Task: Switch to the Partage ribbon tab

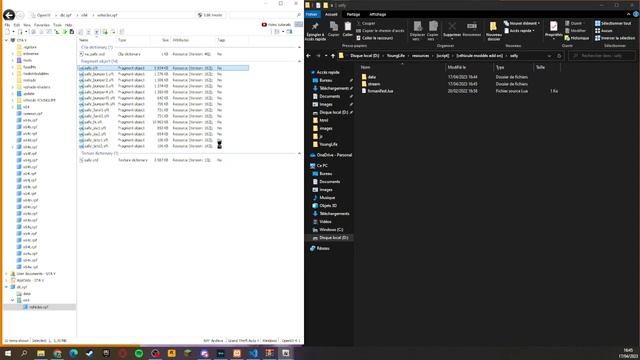Action: (x=353, y=14)
